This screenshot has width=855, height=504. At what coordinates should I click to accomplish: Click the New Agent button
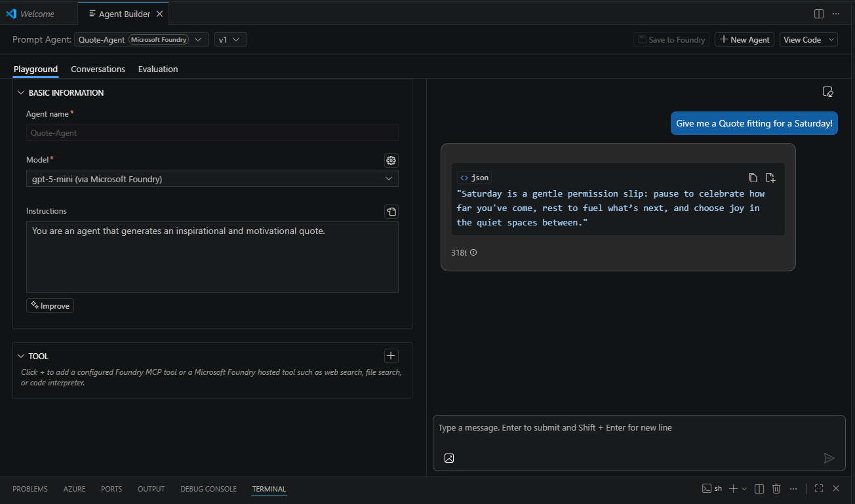pyautogui.click(x=744, y=40)
